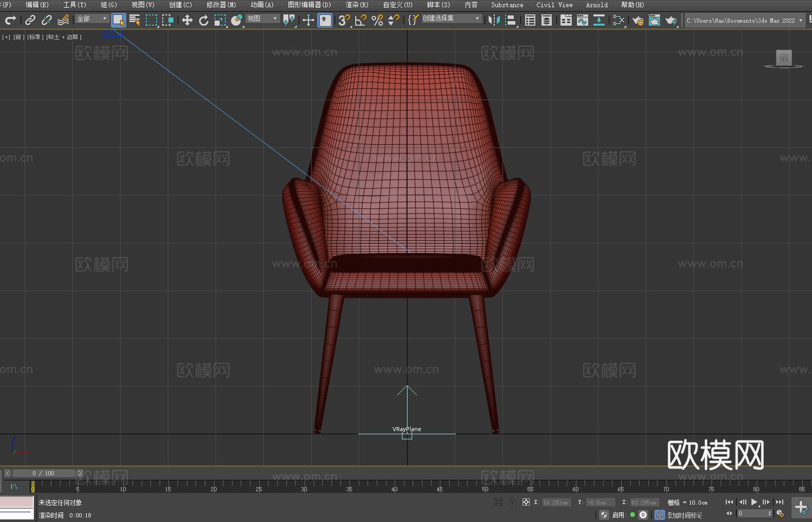This screenshot has width=812, height=522.
Task: Go to Start of animation
Action: [729, 502]
